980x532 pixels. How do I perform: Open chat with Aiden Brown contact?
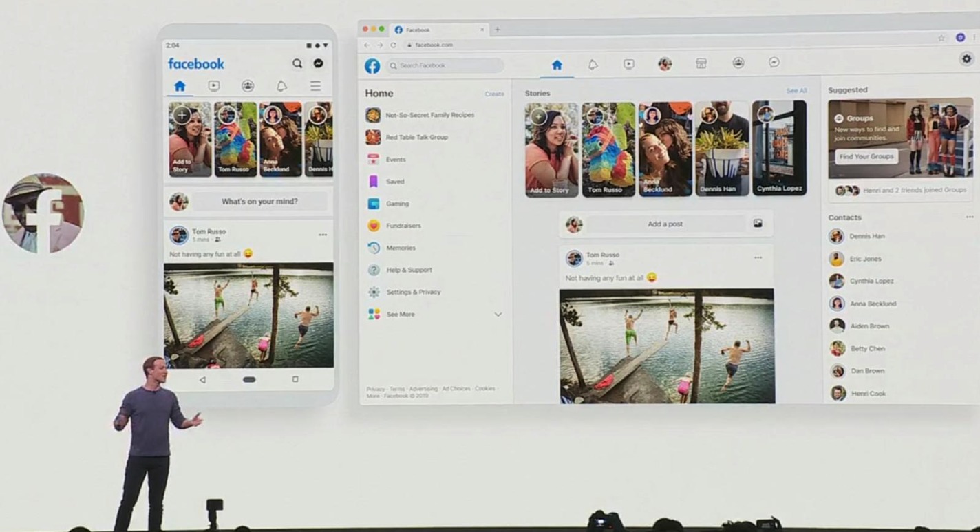(x=859, y=326)
